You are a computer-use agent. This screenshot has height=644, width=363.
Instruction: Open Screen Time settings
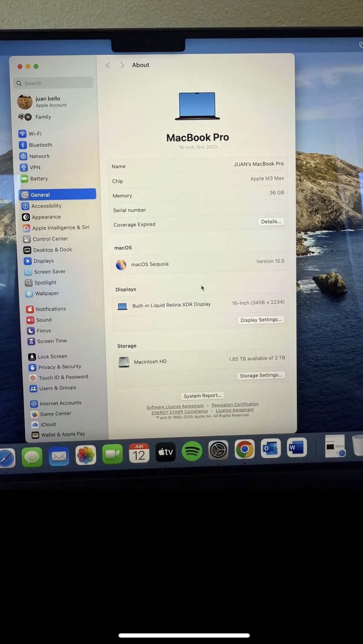coord(47,341)
